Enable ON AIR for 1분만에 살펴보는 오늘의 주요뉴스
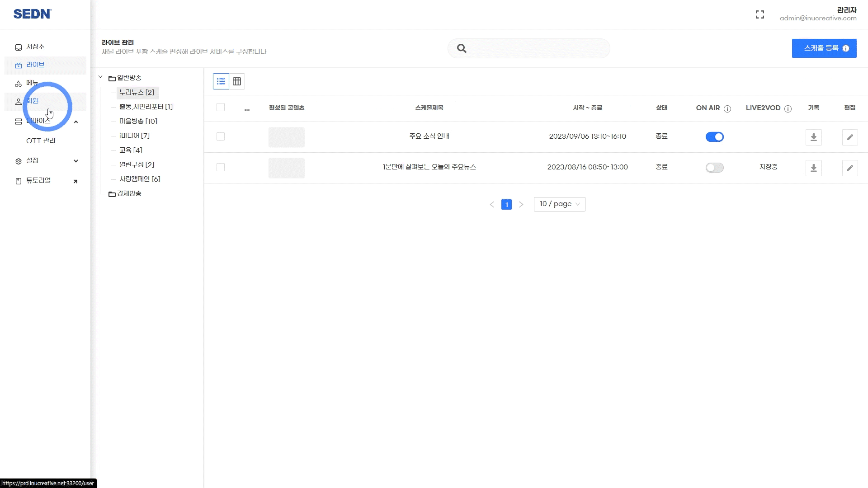 click(x=714, y=168)
